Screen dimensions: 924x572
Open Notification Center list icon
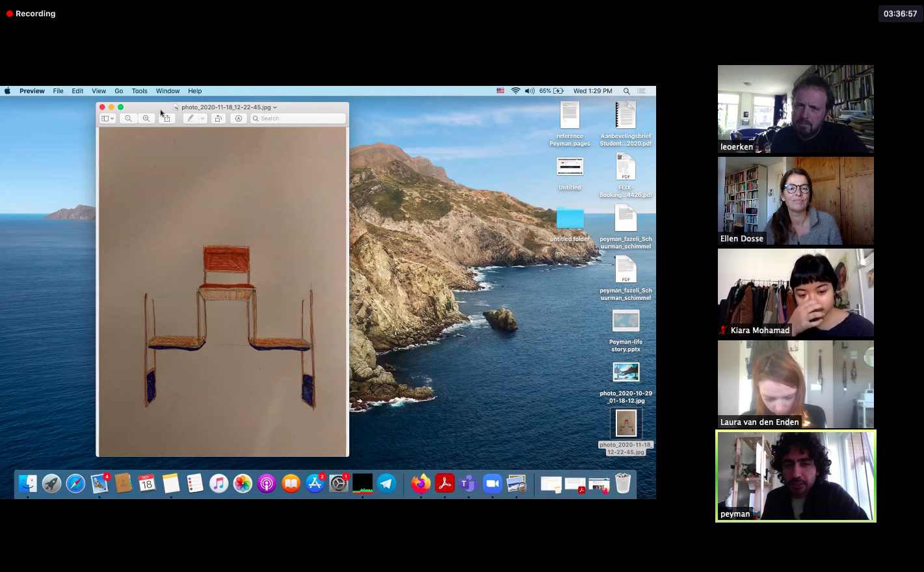click(642, 91)
